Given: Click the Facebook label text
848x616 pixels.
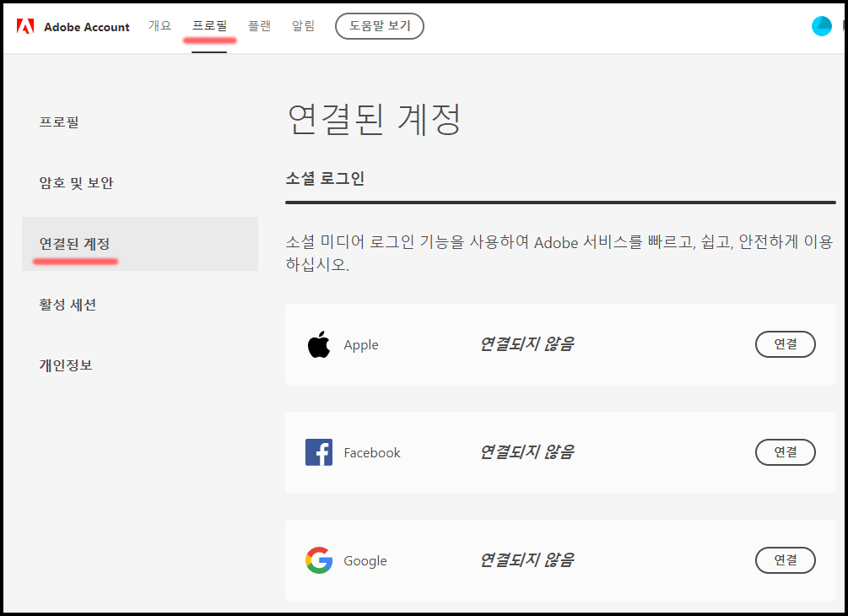Looking at the screenshot, I should tap(372, 452).
